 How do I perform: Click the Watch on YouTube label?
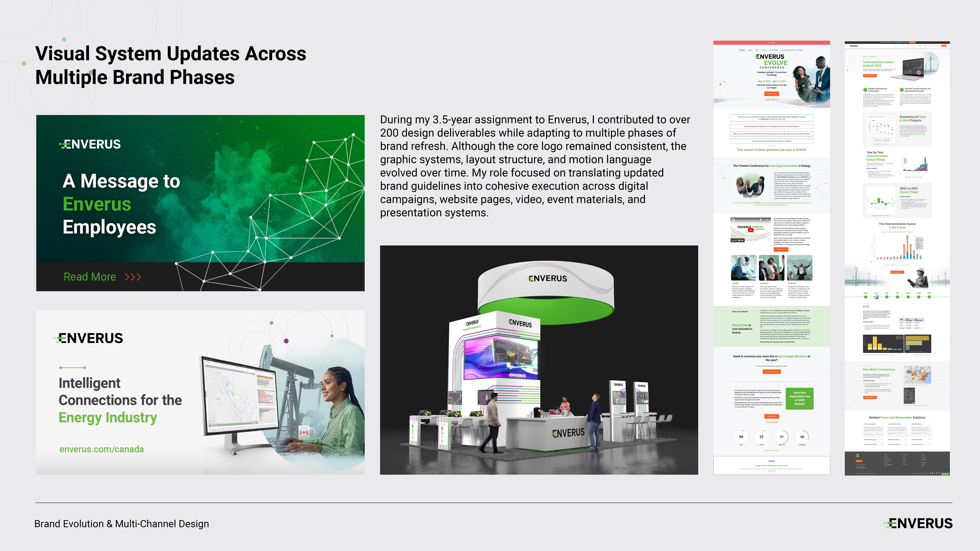coord(738,240)
